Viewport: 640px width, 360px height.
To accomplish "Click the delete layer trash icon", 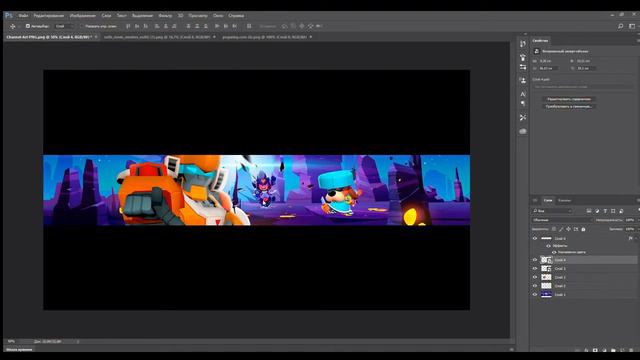I will 631,350.
